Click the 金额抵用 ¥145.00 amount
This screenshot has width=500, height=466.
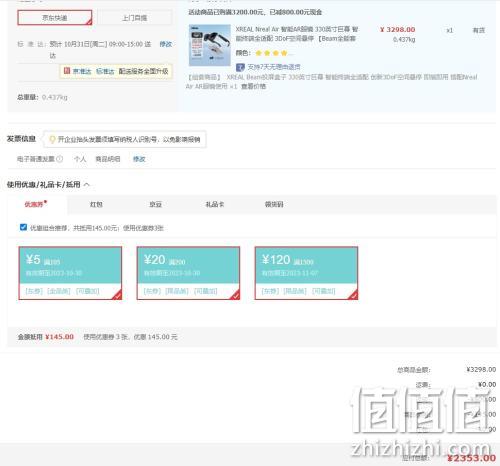click(59, 337)
